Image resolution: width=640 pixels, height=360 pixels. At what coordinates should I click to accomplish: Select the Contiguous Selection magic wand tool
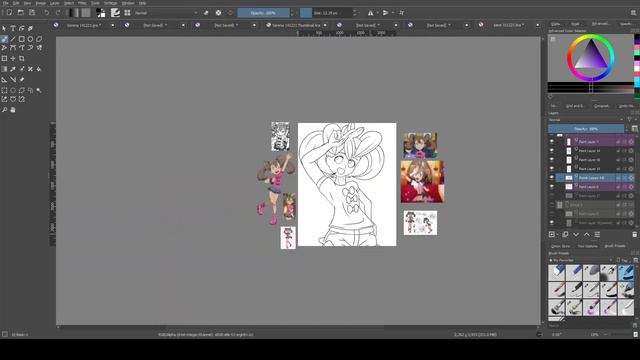[x=39, y=90]
